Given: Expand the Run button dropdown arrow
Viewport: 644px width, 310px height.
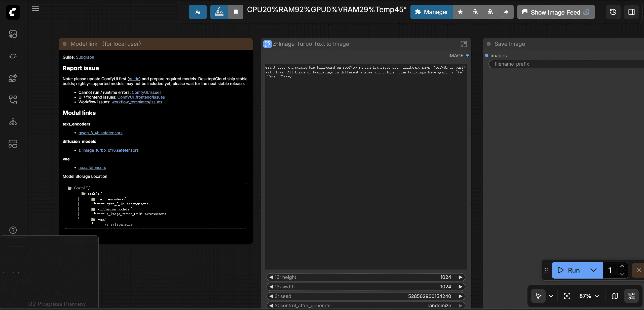Looking at the screenshot, I should click(x=593, y=270).
